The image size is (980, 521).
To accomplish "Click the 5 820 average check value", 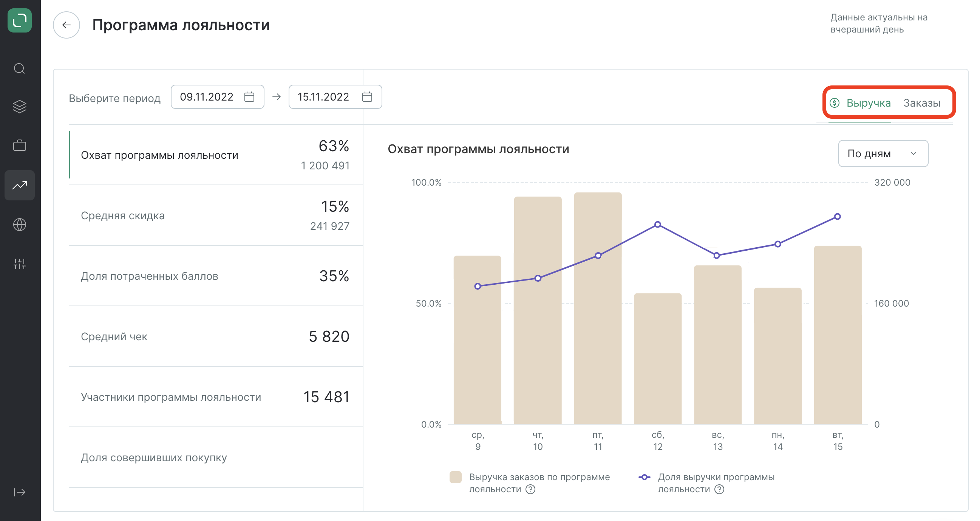I will 329,336.
